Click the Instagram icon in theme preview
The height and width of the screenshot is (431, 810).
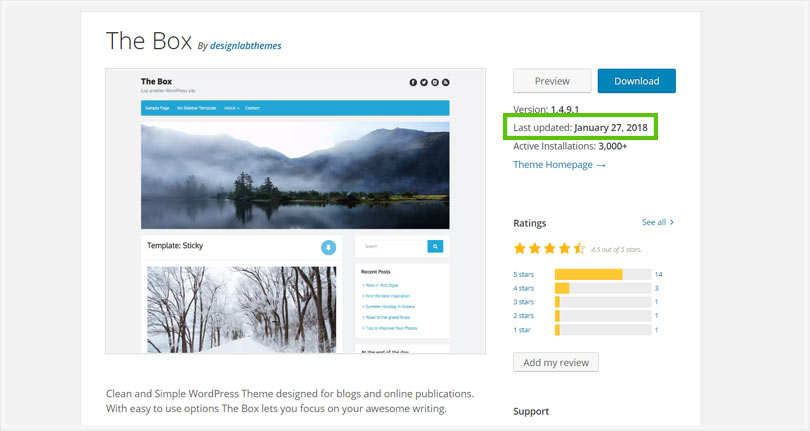pyautogui.click(x=435, y=82)
